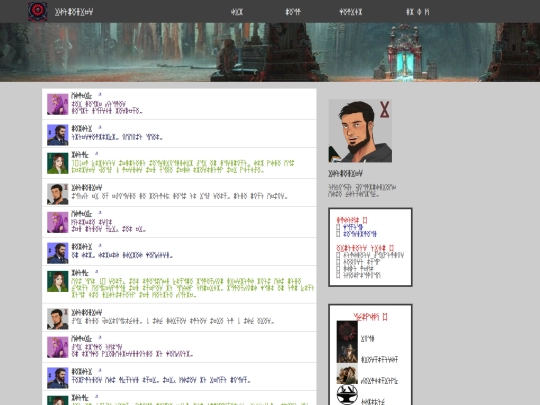Click the small marker icon after the fifth post's username
Screen dimensions: 540x405
100,212
